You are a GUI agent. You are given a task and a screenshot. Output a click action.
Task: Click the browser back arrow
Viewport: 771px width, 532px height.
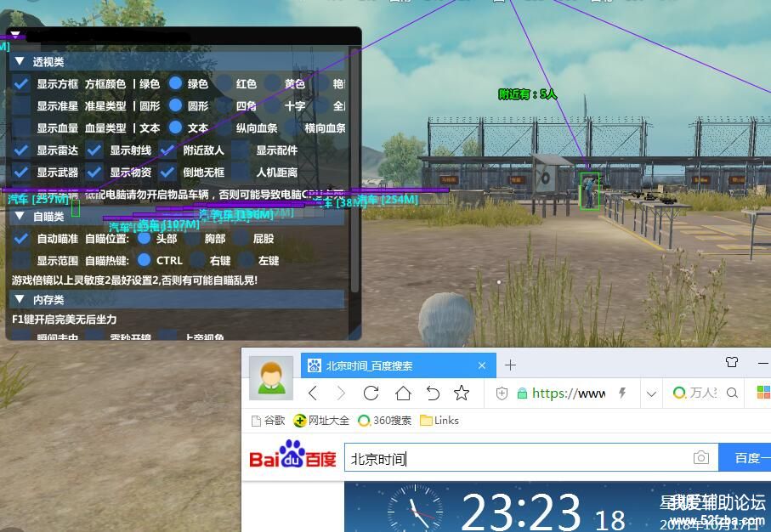click(x=313, y=393)
